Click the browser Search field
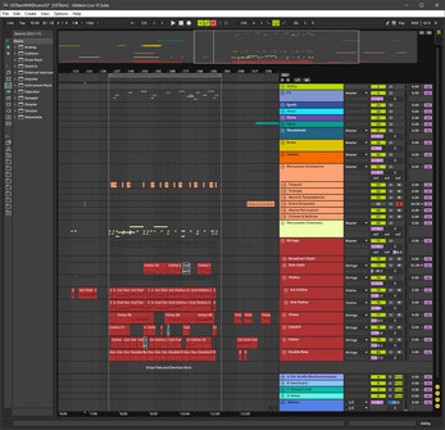 pos(32,34)
